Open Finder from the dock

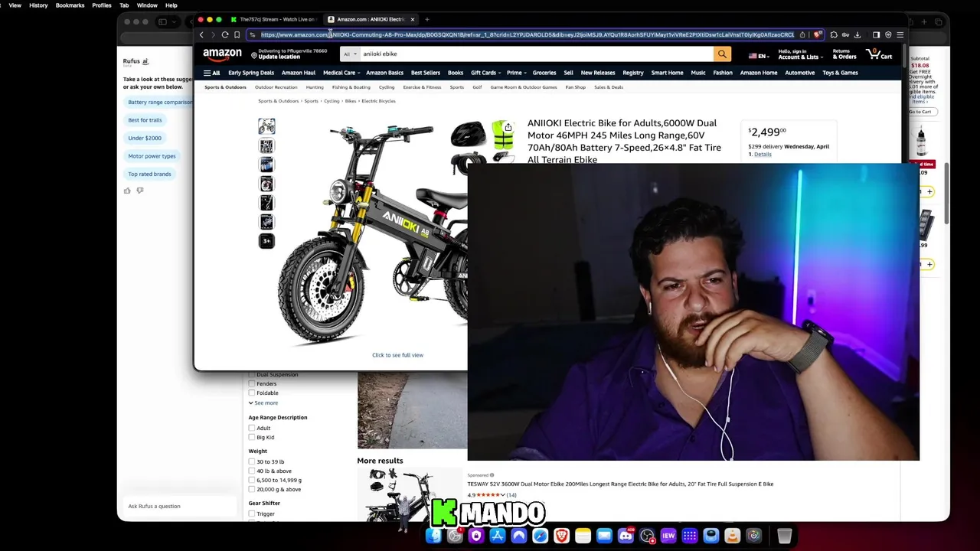point(433,536)
